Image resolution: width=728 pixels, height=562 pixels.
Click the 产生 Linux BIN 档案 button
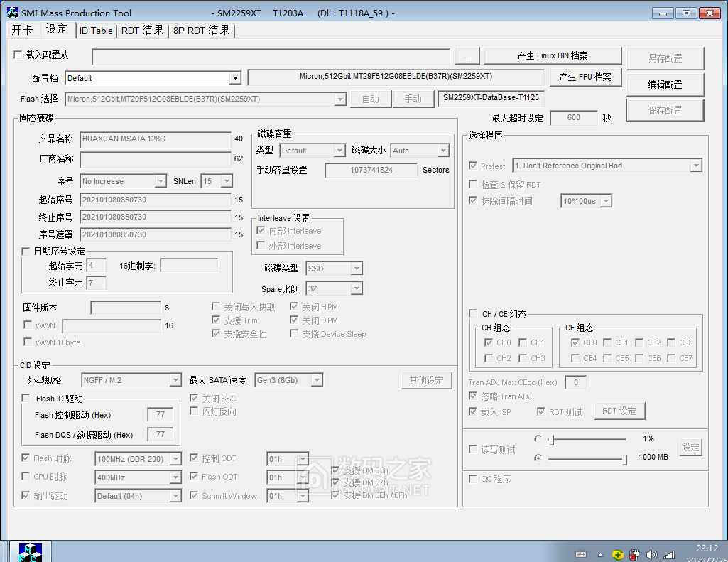coord(553,55)
